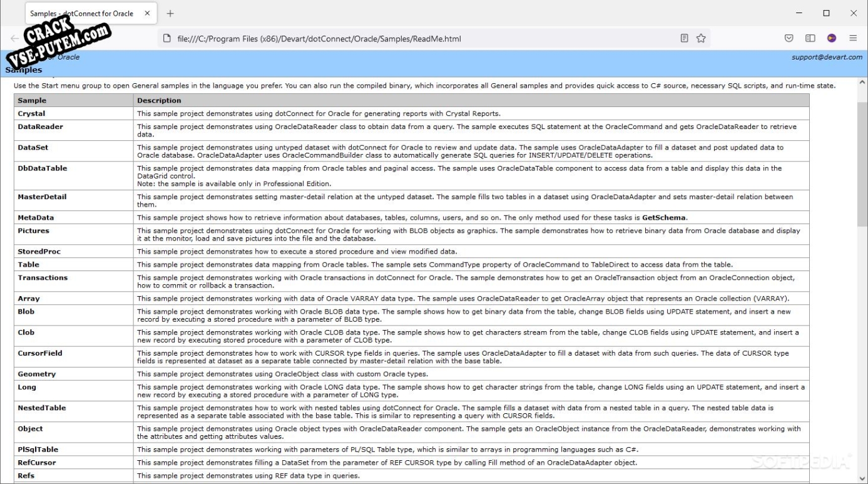Toggle reader view icon in address bar
The height and width of the screenshot is (484, 868).
point(685,38)
